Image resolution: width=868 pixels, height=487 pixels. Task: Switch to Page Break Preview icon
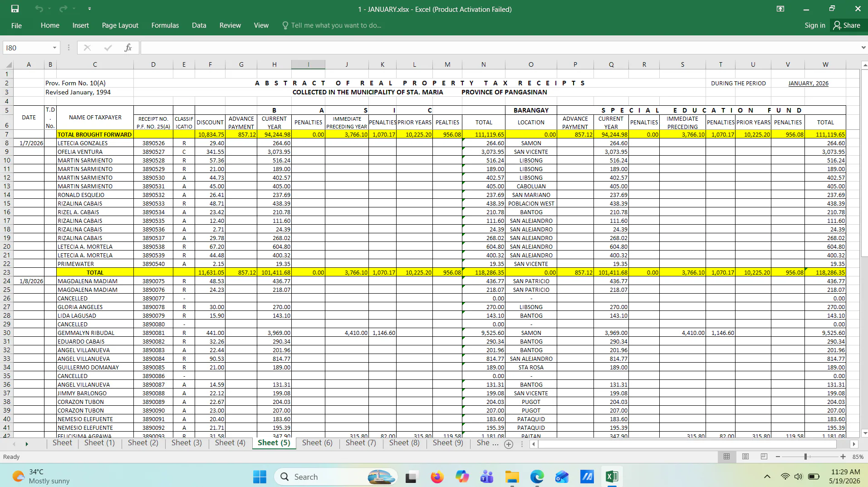point(764,457)
